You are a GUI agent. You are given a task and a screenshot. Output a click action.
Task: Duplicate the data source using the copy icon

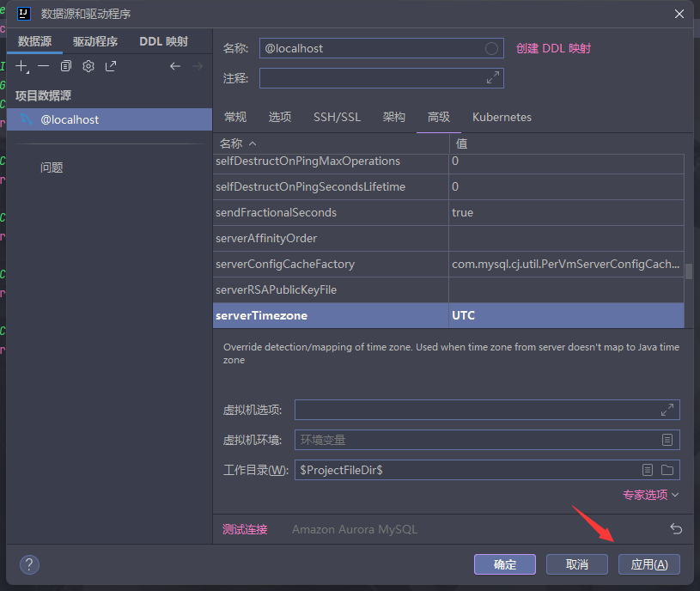pyautogui.click(x=65, y=66)
